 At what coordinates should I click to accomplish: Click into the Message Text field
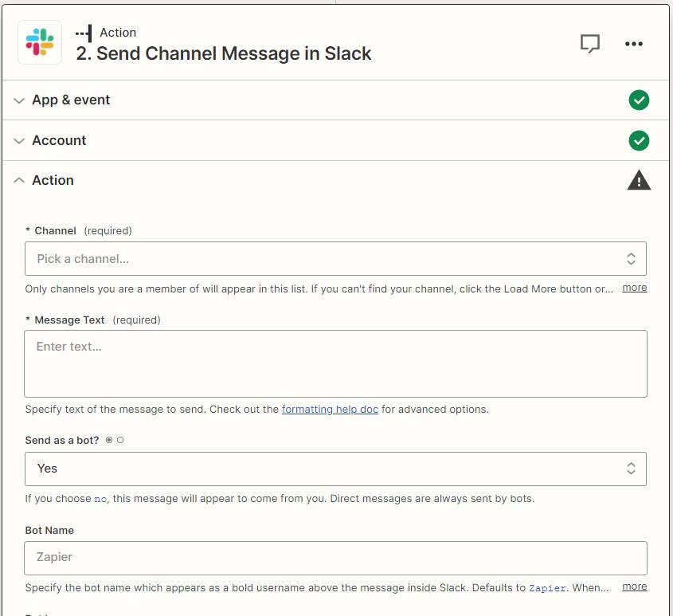click(335, 363)
